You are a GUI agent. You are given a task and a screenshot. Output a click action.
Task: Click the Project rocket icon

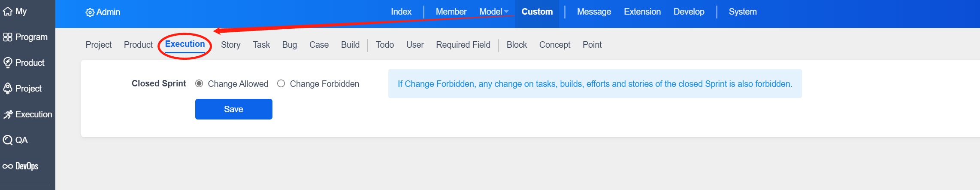pos(7,89)
